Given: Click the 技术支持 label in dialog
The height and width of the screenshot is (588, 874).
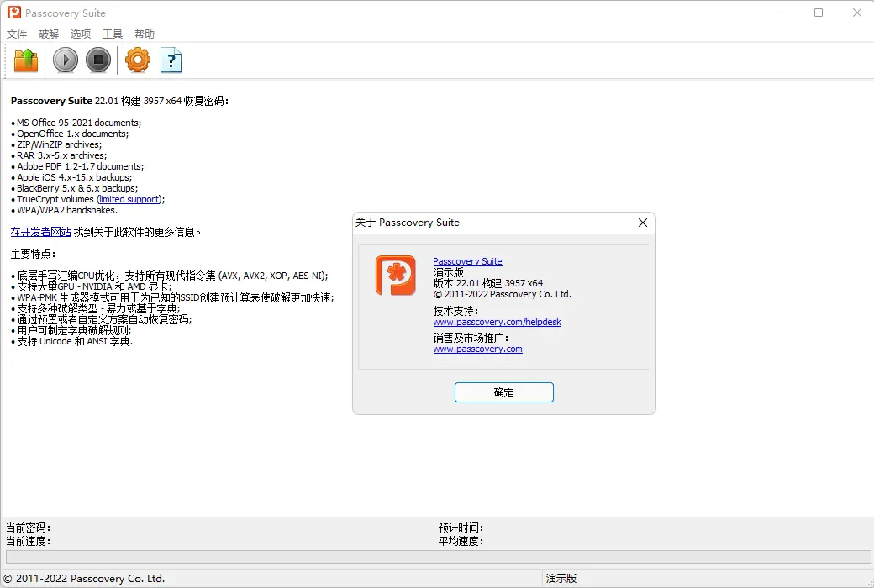Looking at the screenshot, I should 455,311.
